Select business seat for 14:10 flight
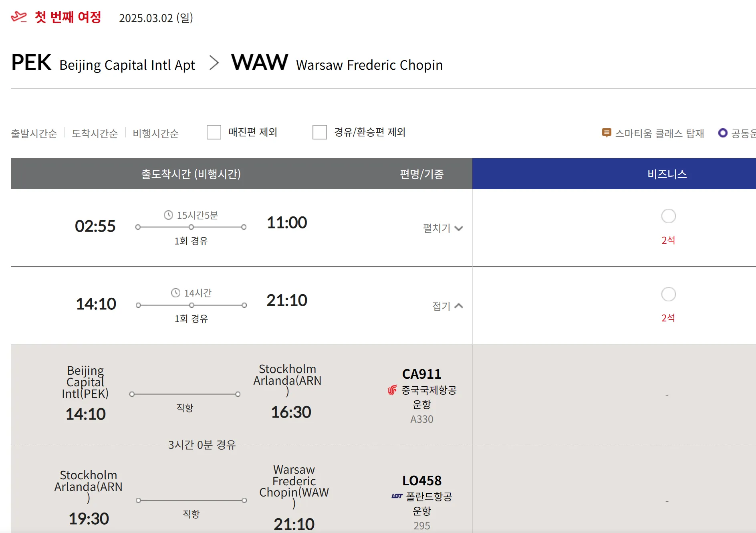This screenshot has height=533, width=756. pyautogui.click(x=668, y=294)
